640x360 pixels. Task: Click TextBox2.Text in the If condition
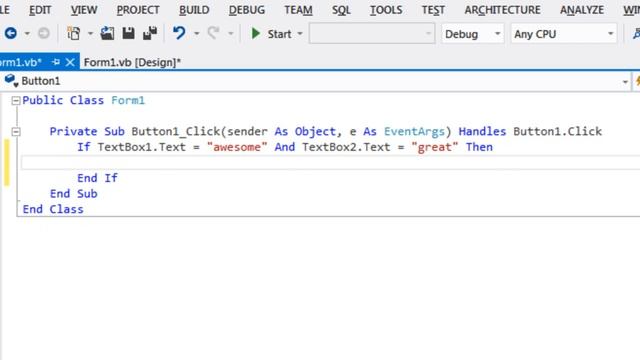tap(346, 147)
